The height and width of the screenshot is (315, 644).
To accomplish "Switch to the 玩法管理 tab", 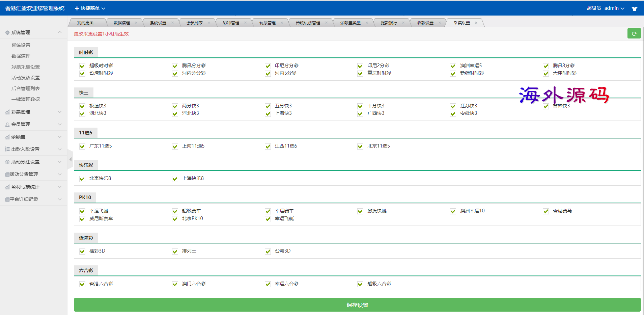I will click(x=268, y=23).
